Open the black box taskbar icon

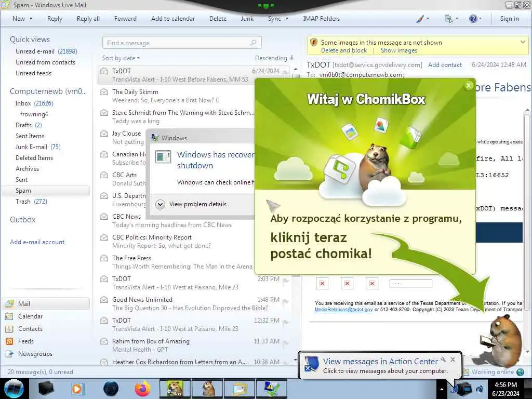[46, 389]
